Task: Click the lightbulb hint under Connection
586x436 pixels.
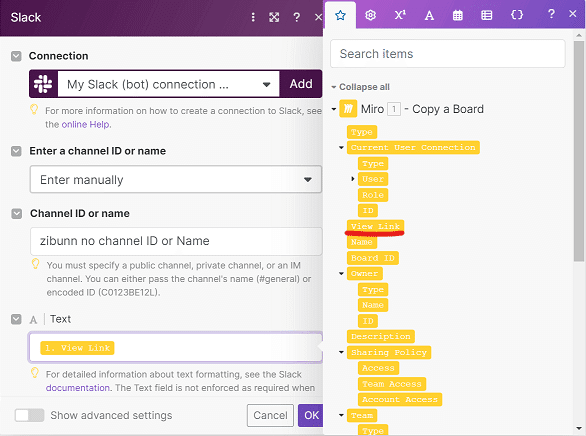Action: point(34,109)
